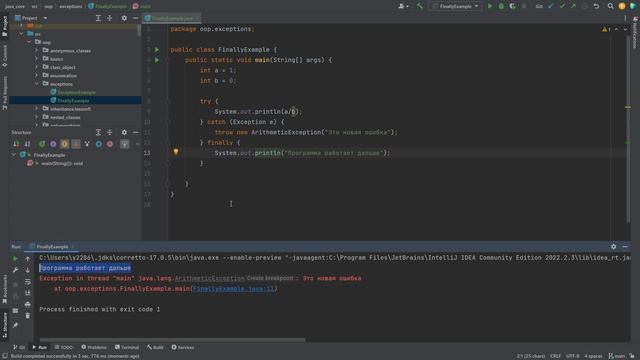Update project with the blue Git arrow

tap(551, 6)
